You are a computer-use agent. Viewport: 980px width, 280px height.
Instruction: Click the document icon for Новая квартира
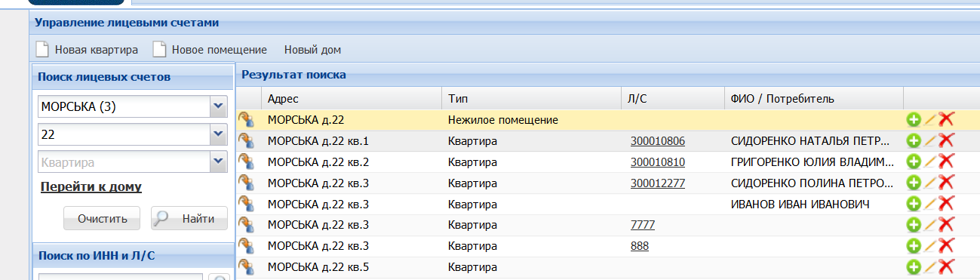click(x=43, y=50)
